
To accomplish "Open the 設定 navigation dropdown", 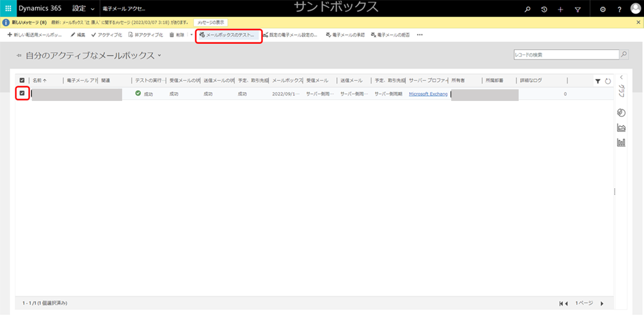I will pos(83,9).
